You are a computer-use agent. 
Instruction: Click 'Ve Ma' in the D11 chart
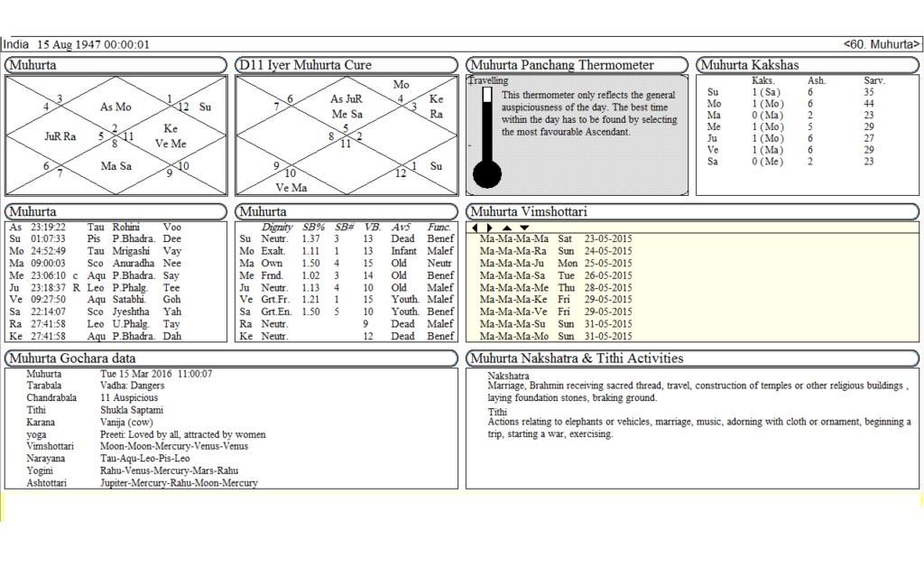tap(291, 188)
